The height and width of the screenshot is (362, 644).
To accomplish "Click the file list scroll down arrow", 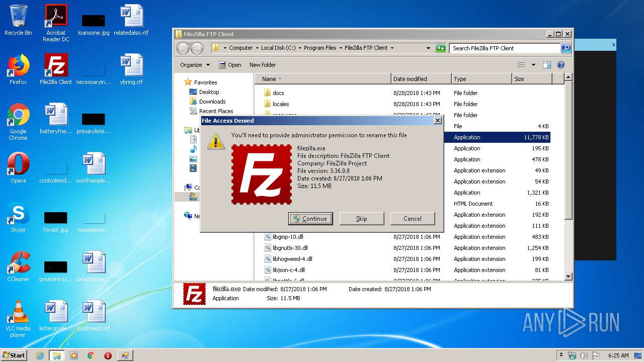I will [568, 277].
